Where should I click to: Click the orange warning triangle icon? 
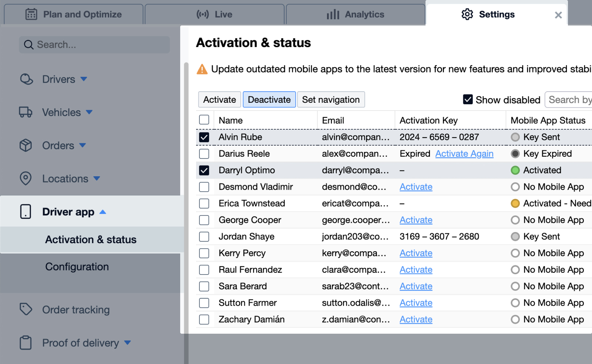coord(202,69)
